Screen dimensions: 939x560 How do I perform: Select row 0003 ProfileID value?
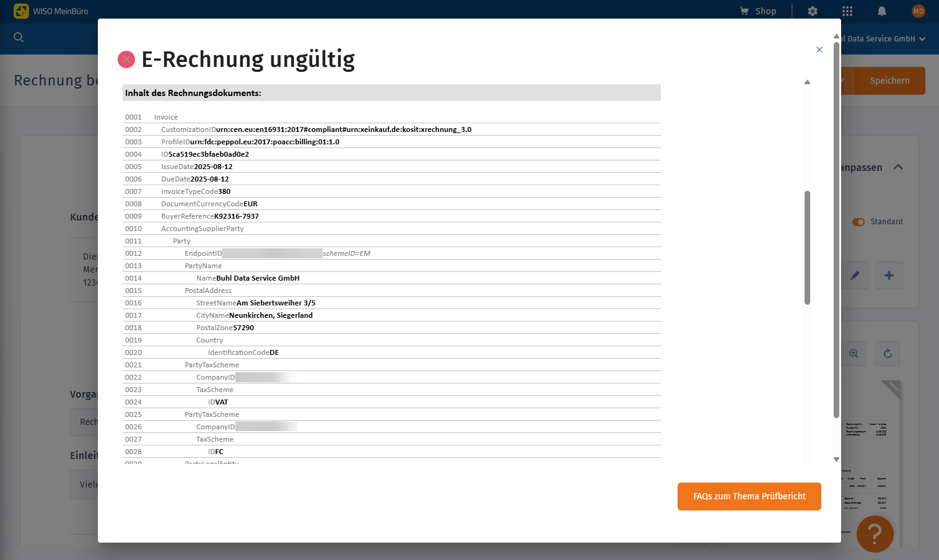tap(264, 142)
